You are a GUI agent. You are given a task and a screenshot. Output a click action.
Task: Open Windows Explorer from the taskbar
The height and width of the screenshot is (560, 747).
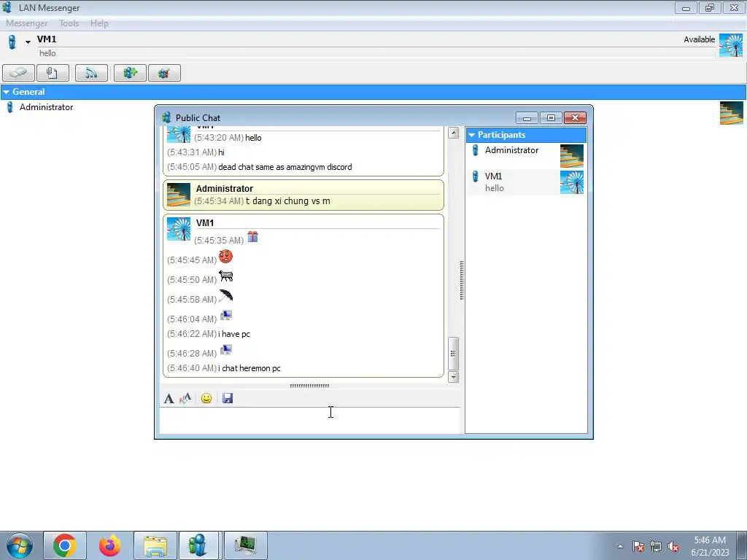[x=155, y=545]
